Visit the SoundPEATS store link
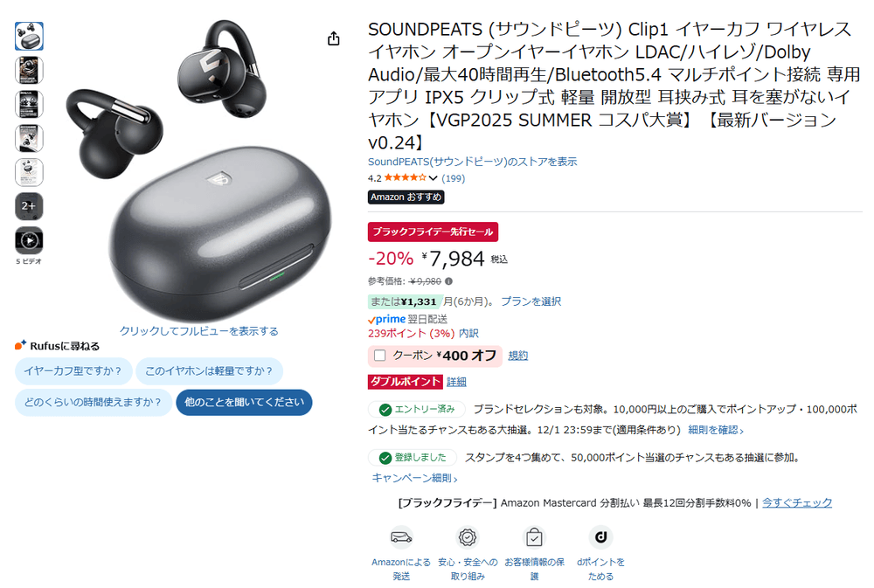 tap(472, 162)
